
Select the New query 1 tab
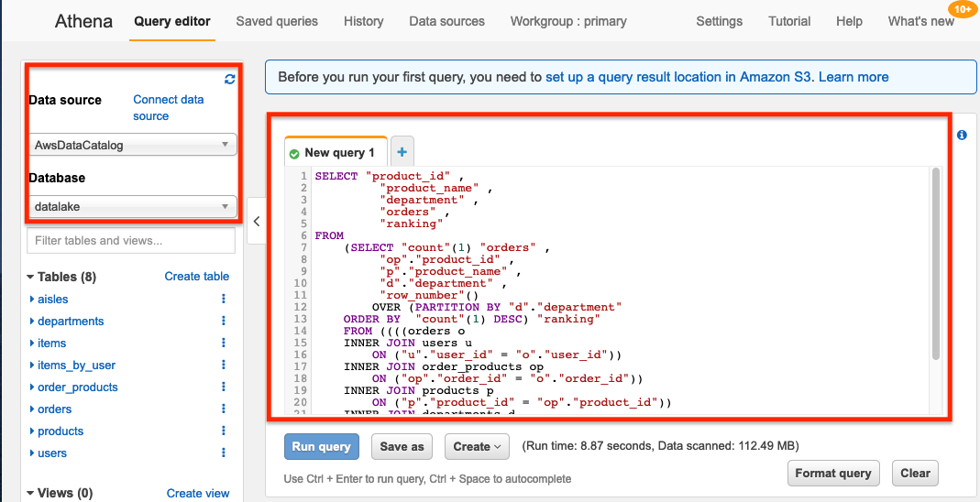point(336,152)
